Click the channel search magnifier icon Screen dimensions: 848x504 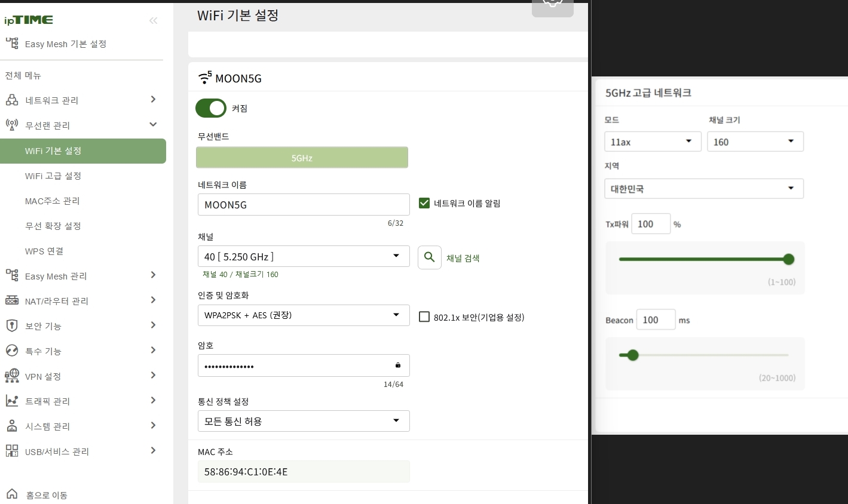(429, 257)
